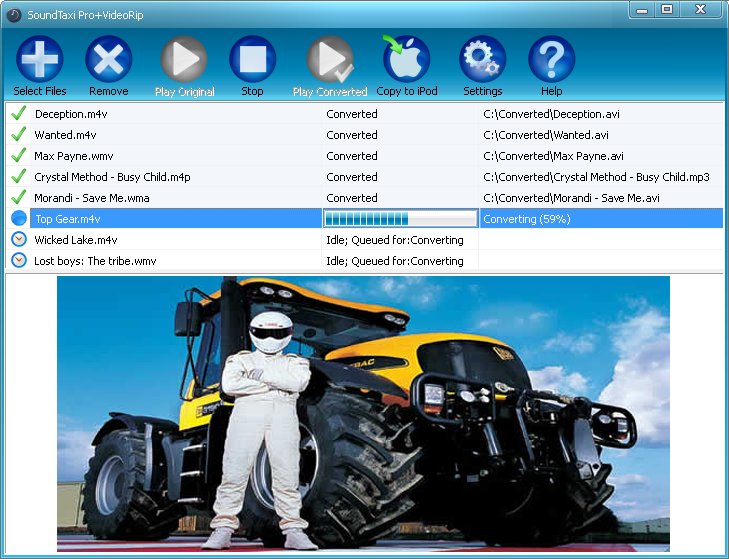Stop the current conversion

pos(252,59)
